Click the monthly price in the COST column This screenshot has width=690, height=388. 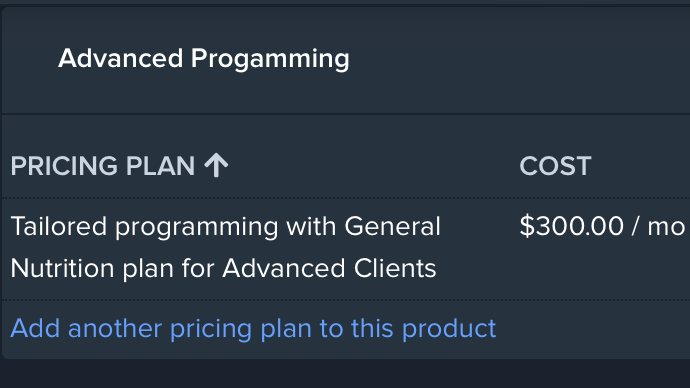[x=602, y=226]
